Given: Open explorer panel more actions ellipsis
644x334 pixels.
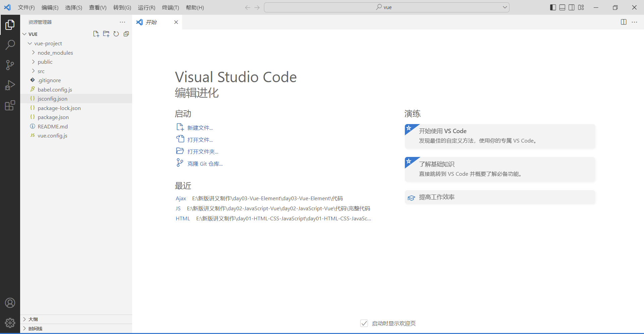Looking at the screenshot, I should (x=122, y=22).
